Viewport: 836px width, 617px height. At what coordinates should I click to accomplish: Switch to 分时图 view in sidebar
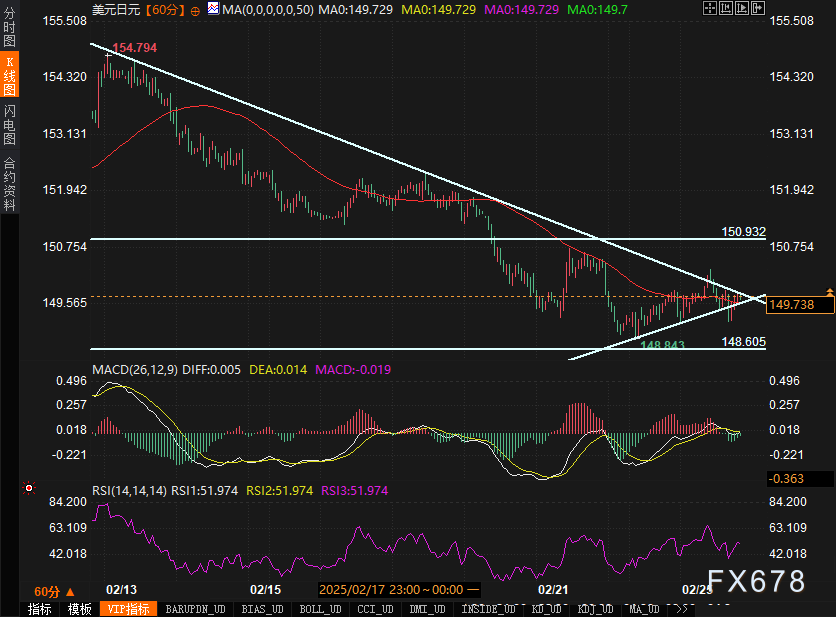[x=10, y=29]
